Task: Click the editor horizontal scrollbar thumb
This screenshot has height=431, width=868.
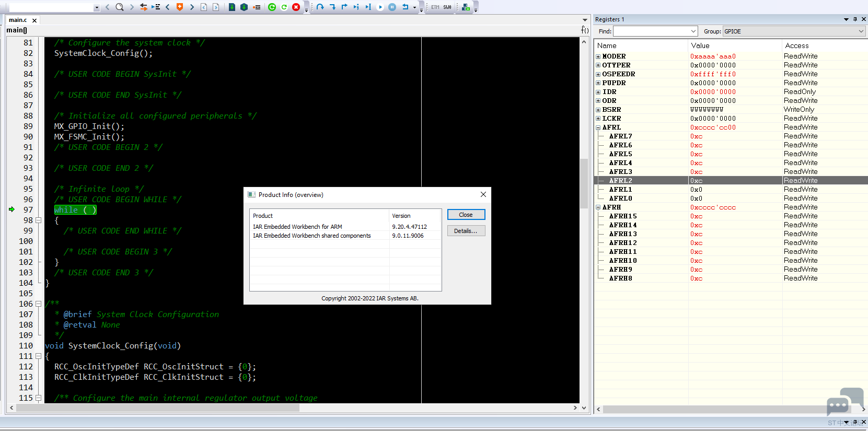Action: click(x=158, y=408)
